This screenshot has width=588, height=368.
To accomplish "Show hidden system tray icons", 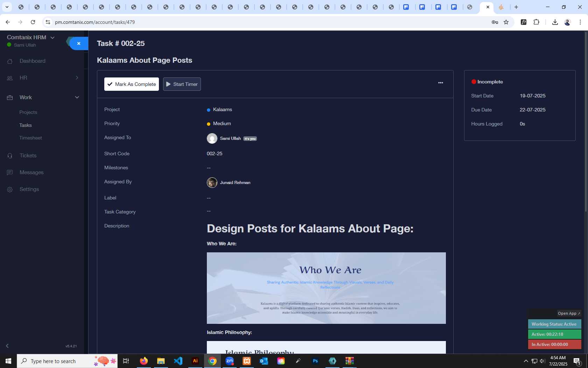I will 526,361.
